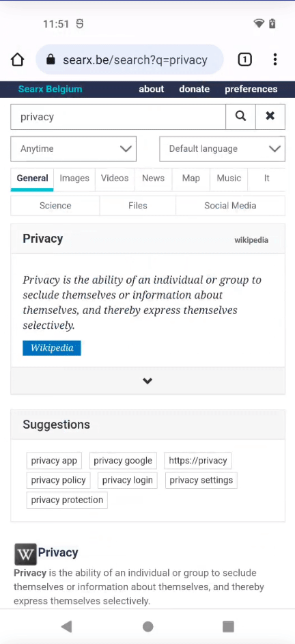The width and height of the screenshot is (295, 644).
Task: Tap the browser home icon
Action: [x=17, y=60]
